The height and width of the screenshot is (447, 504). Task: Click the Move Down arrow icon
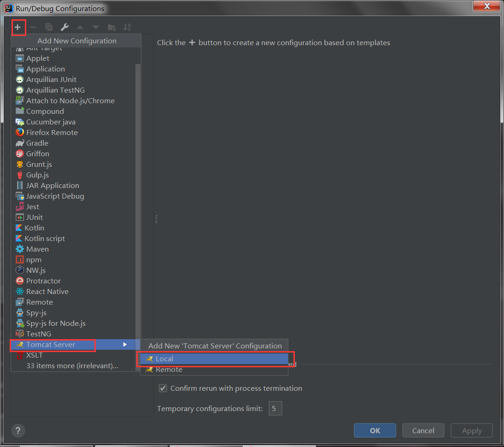coord(96,27)
